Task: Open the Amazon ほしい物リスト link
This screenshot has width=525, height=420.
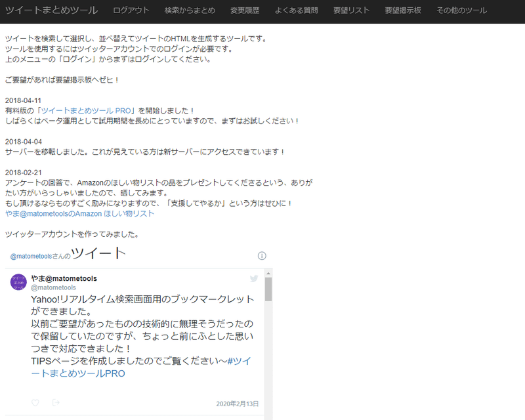Action: [x=79, y=214]
